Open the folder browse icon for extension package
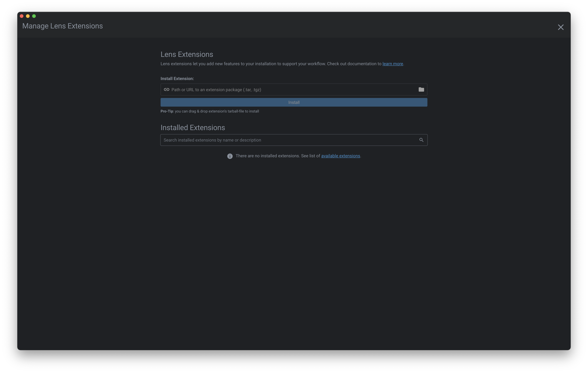 tap(421, 89)
